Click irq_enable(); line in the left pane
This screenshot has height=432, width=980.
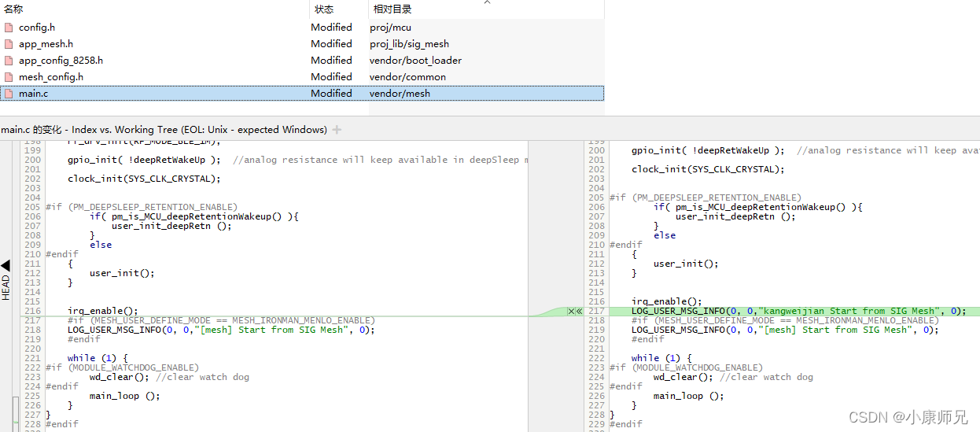coord(102,312)
